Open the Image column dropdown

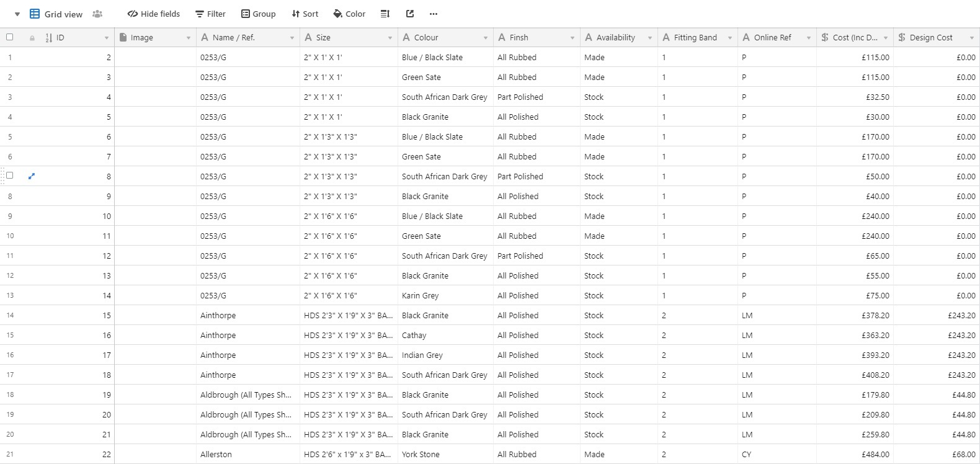pyautogui.click(x=189, y=38)
